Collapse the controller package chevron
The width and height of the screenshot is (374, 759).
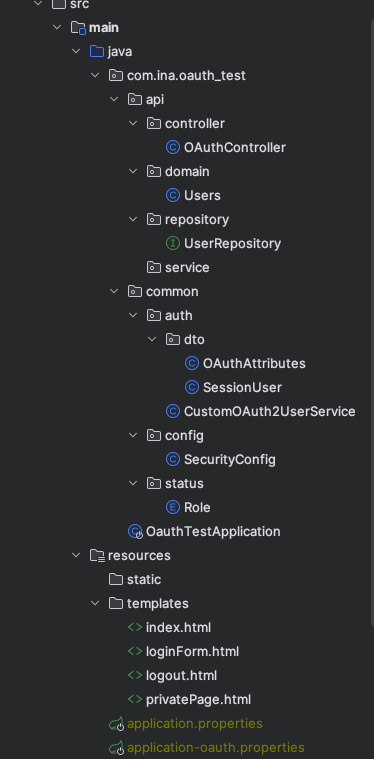(x=133, y=123)
